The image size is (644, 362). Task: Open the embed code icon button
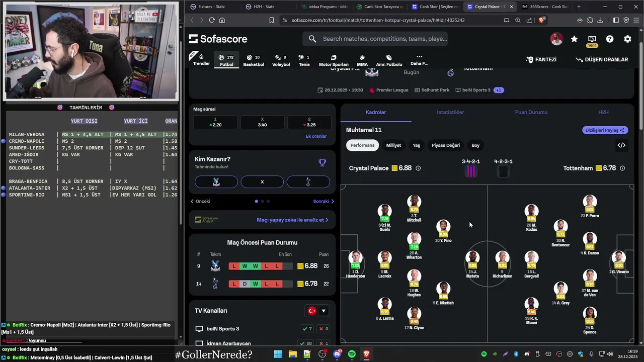pos(621,145)
